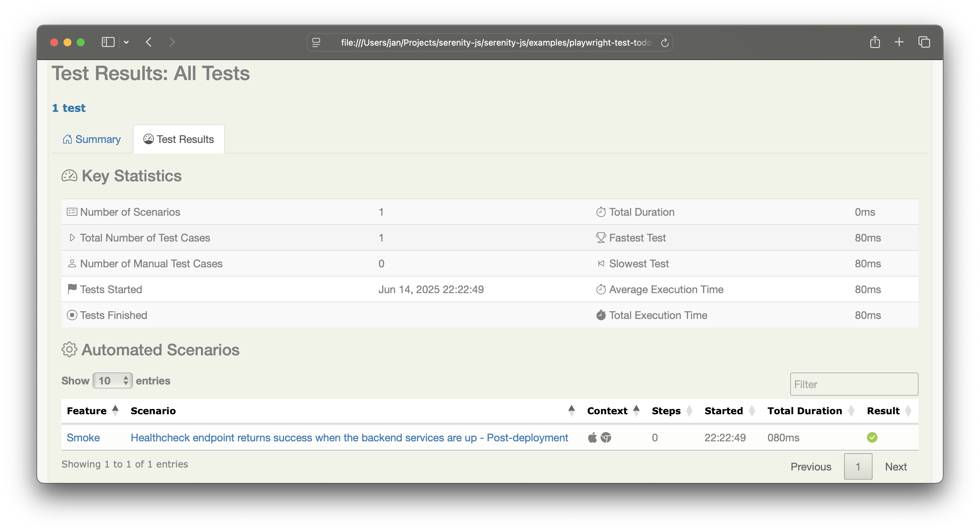Viewport: 980px width, 532px height.
Task: Show the tab overview icon
Action: (924, 42)
